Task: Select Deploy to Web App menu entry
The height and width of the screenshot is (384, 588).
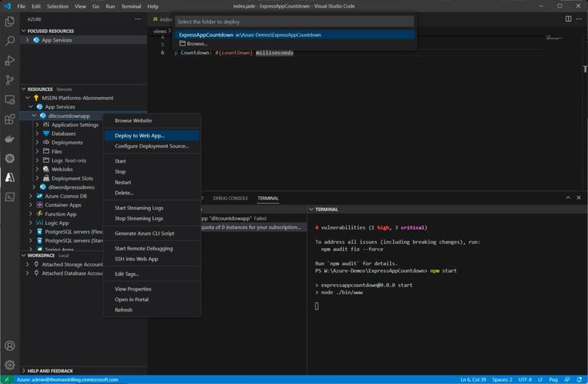Action: click(x=139, y=135)
